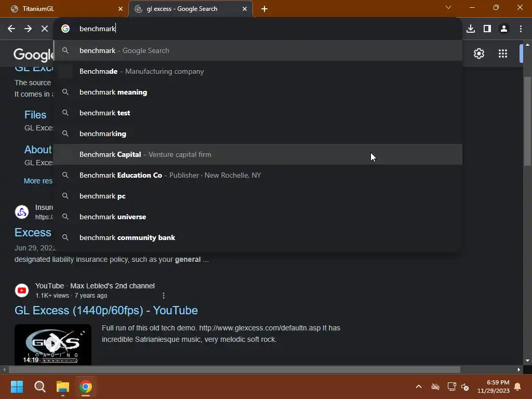Pick the benchmark meaning suggestion
The image size is (532, 399).
pos(258,92)
